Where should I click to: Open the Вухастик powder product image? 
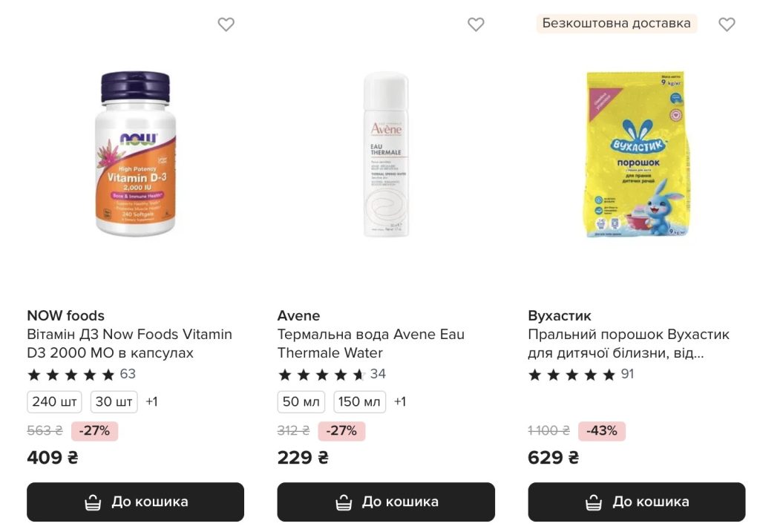(637, 154)
